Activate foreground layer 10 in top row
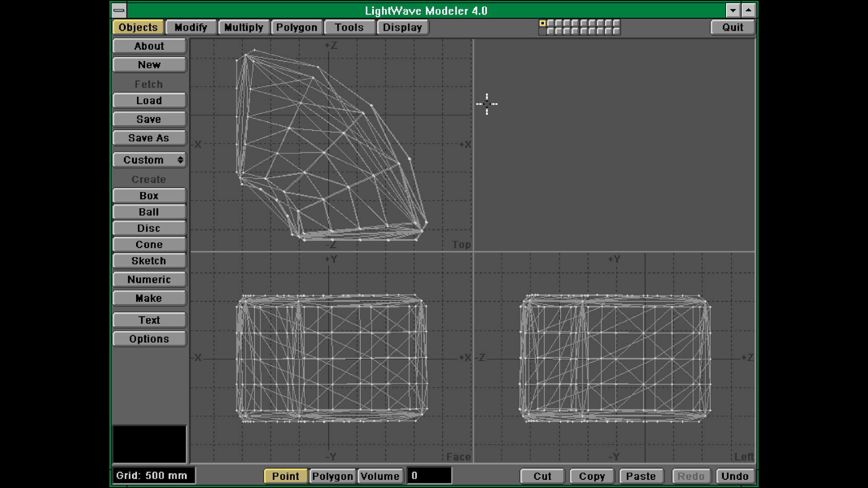Image resolution: width=868 pixels, height=488 pixels. (x=617, y=23)
